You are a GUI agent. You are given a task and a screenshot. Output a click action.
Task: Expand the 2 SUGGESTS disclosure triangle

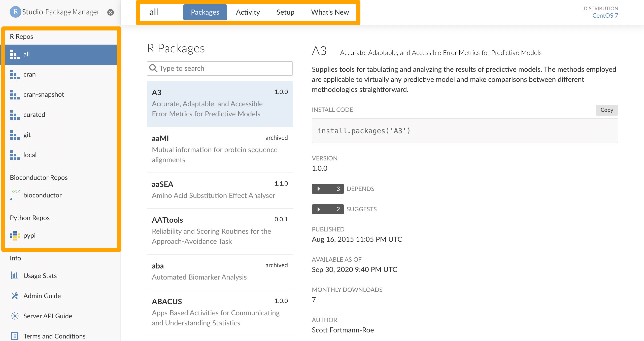click(319, 209)
